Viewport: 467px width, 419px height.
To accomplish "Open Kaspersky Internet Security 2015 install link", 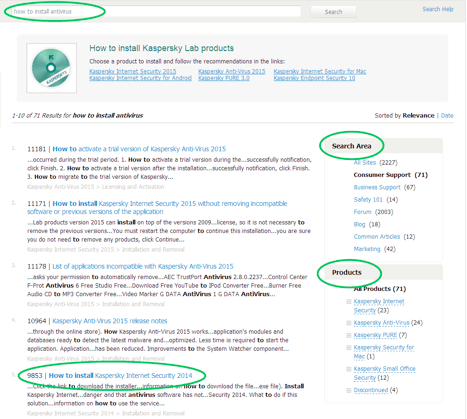I will point(133,71).
